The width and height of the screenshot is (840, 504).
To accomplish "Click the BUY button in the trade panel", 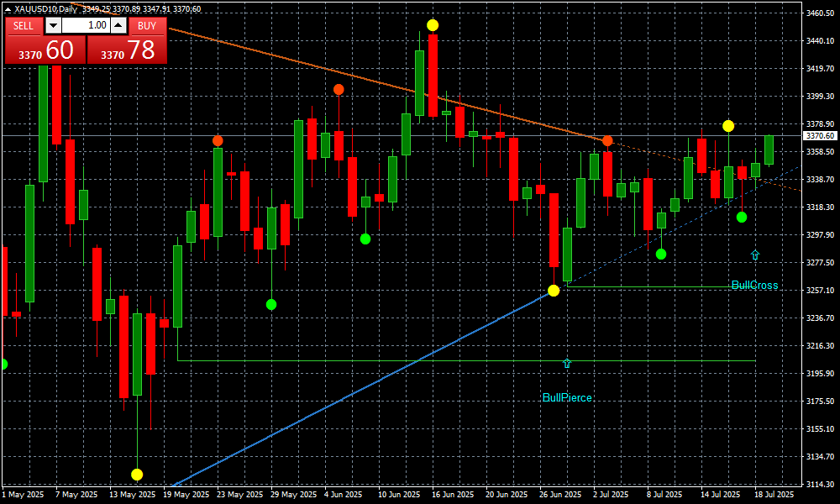I will 147,25.
